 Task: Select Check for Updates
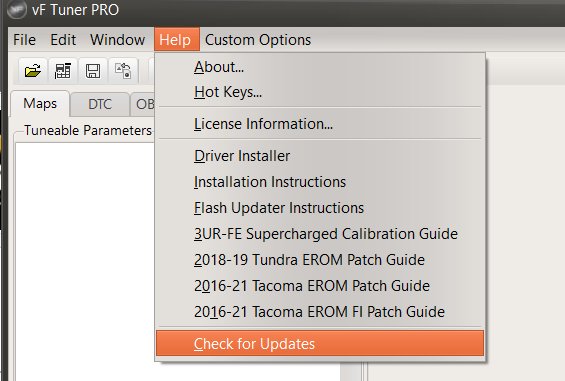pyautogui.click(x=320, y=344)
